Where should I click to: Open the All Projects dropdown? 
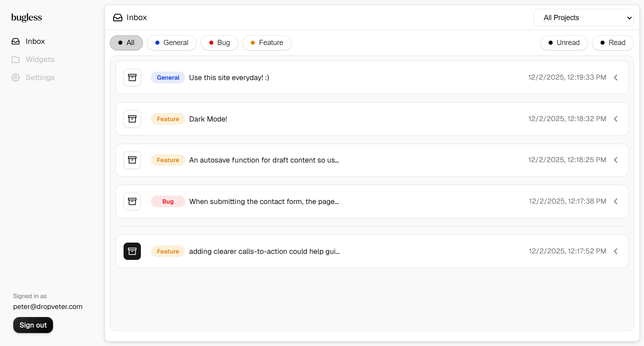click(x=583, y=18)
